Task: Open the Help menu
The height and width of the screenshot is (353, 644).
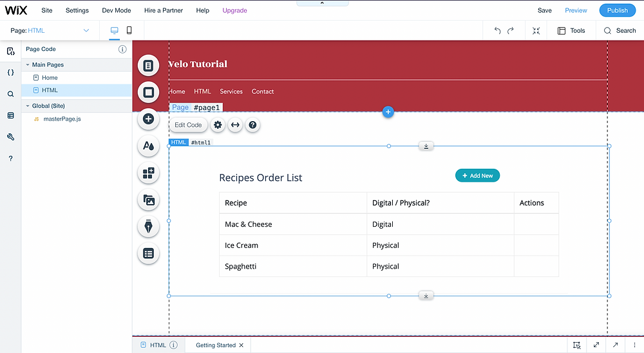Action: click(x=202, y=10)
